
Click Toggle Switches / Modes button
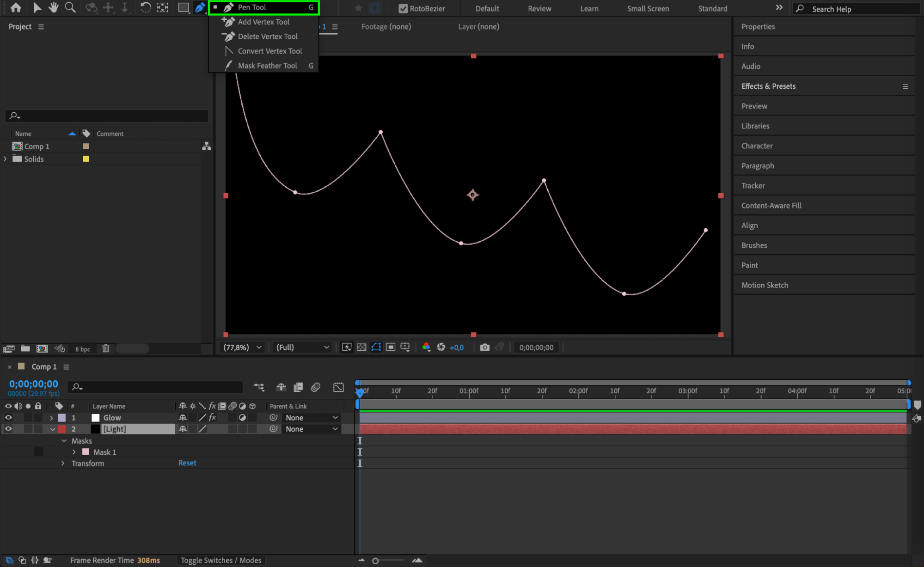pyautogui.click(x=220, y=560)
